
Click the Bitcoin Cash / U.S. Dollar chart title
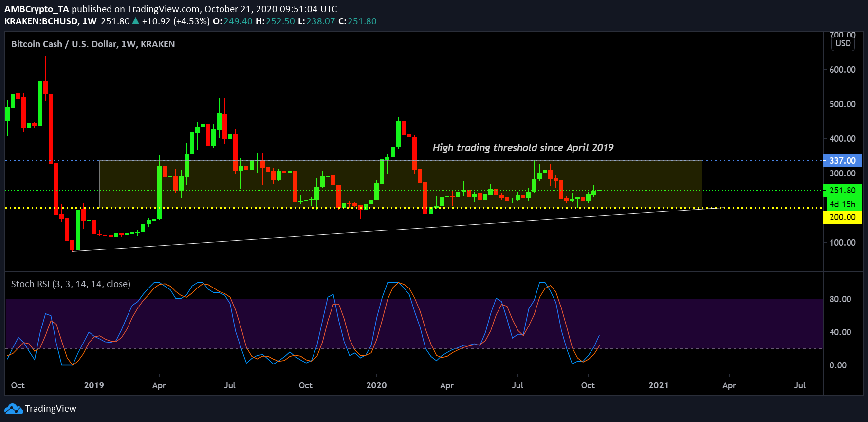point(93,44)
